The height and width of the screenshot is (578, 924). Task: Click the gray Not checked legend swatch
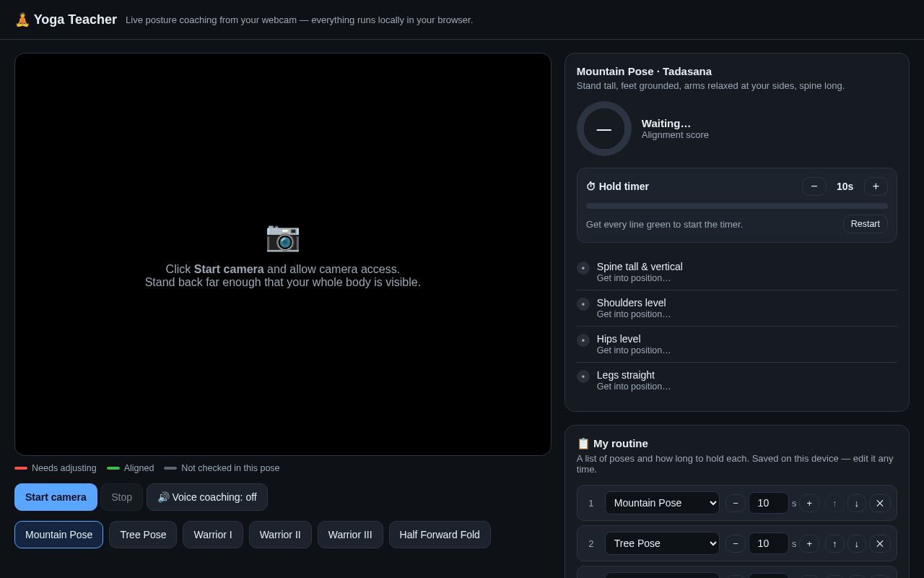click(170, 468)
